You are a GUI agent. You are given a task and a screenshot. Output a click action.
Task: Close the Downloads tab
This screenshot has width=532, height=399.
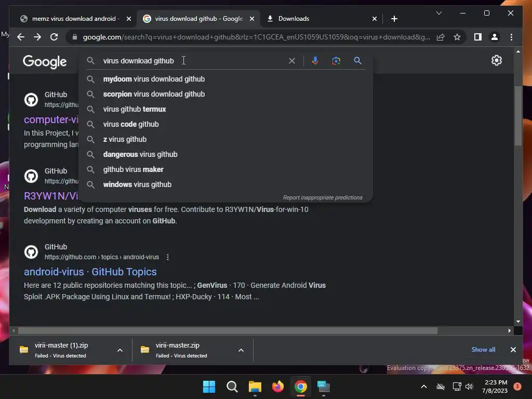click(374, 19)
